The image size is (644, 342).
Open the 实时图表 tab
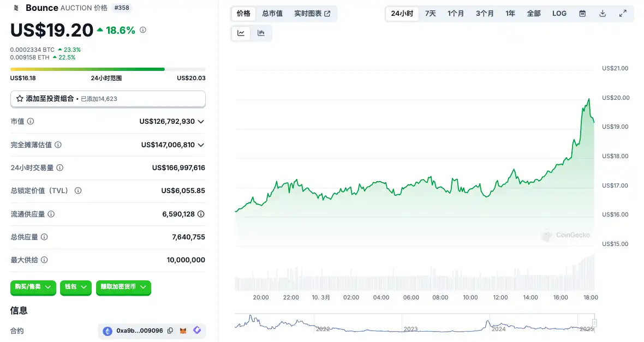click(312, 14)
